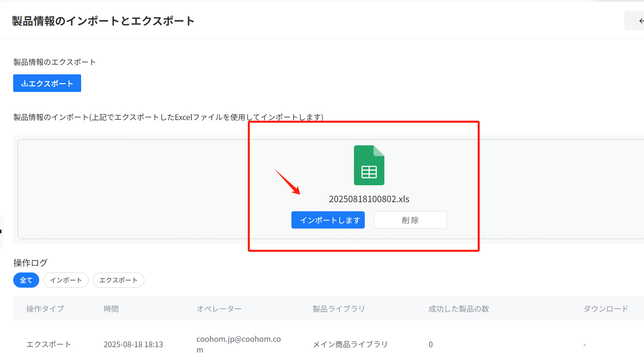Click the 成功した製品の数 column header
644x360 pixels.
click(459, 309)
